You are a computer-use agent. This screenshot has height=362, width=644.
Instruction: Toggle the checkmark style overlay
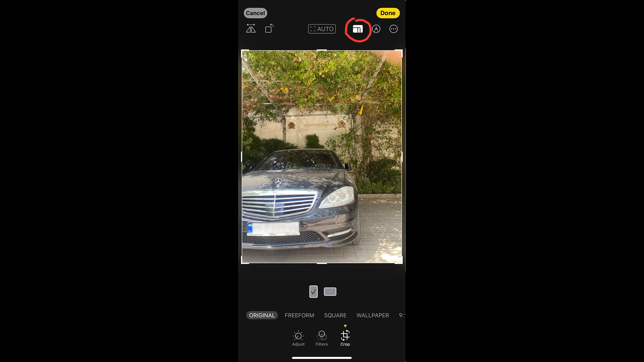[313, 292]
